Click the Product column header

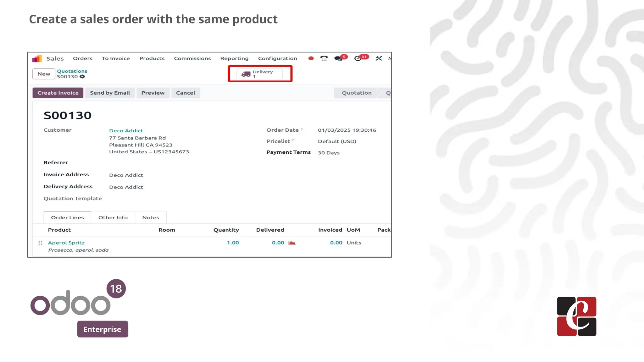click(59, 230)
